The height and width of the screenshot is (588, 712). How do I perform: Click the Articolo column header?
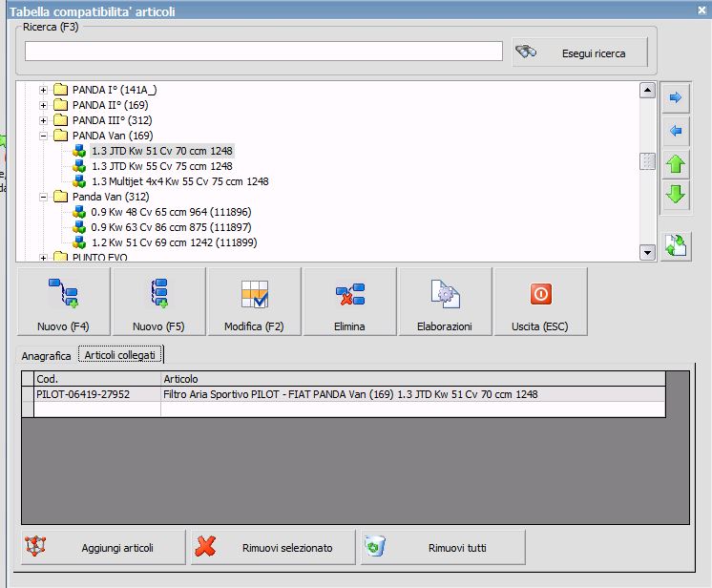412,379
